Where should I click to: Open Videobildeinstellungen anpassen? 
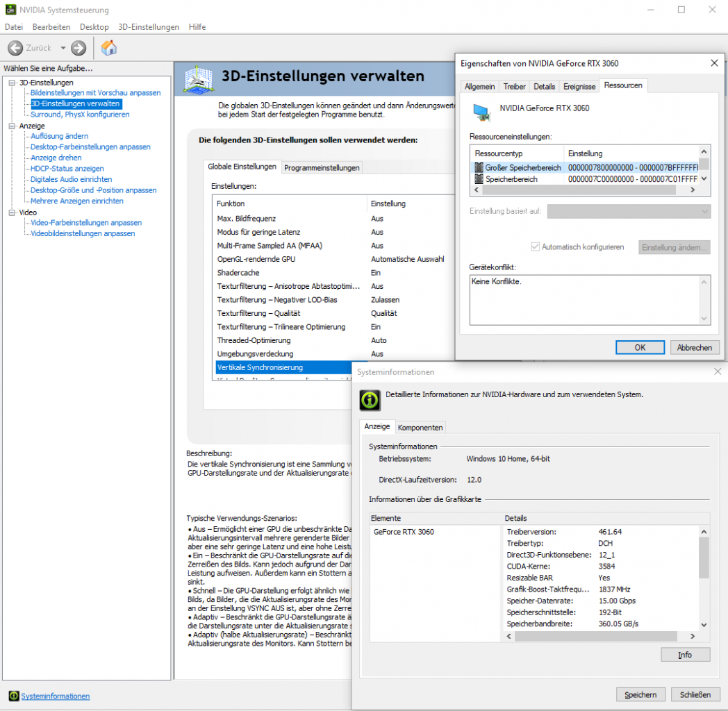coord(83,233)
